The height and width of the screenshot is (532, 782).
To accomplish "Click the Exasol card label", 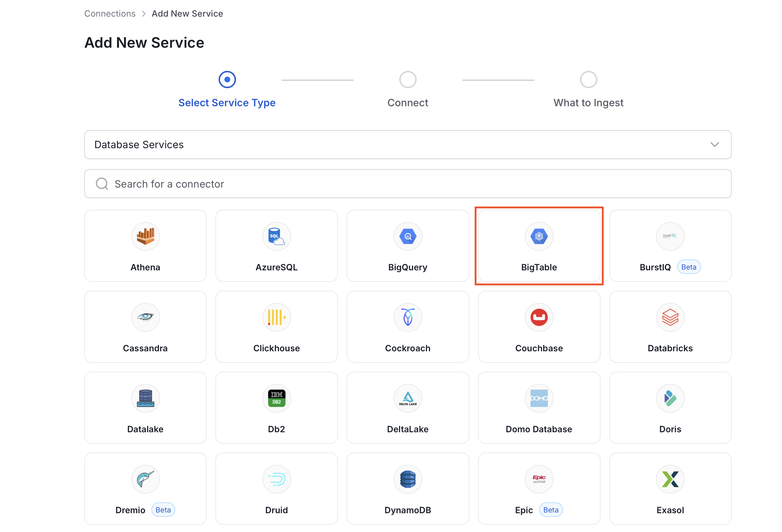I will click(x=670, y=510).
